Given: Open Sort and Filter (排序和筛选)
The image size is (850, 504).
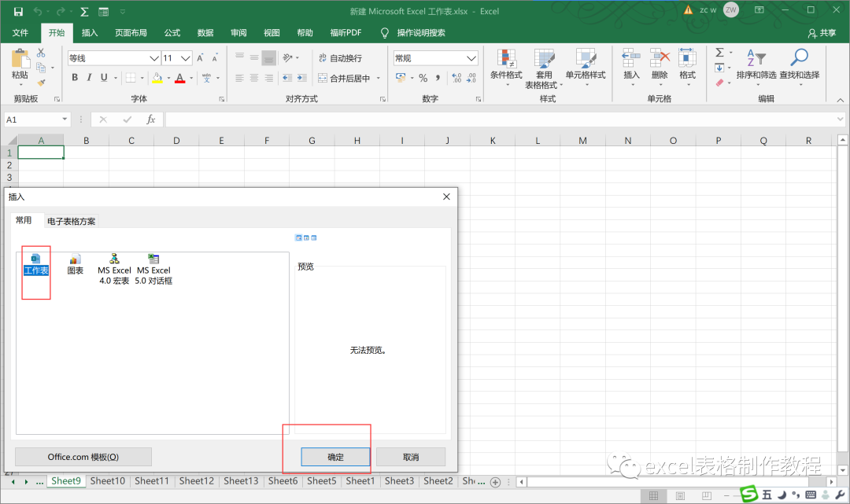Looking at the screenshot, I should click(x=756, y=66).
